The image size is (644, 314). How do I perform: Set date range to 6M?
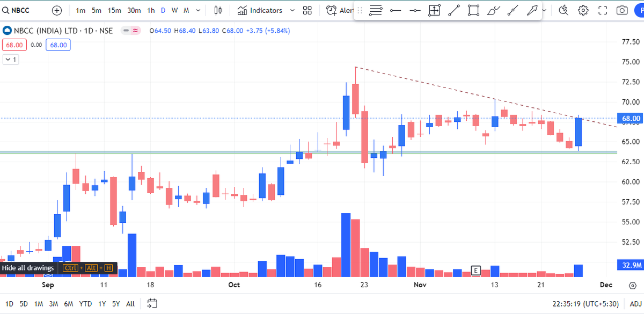coord(68,303)
